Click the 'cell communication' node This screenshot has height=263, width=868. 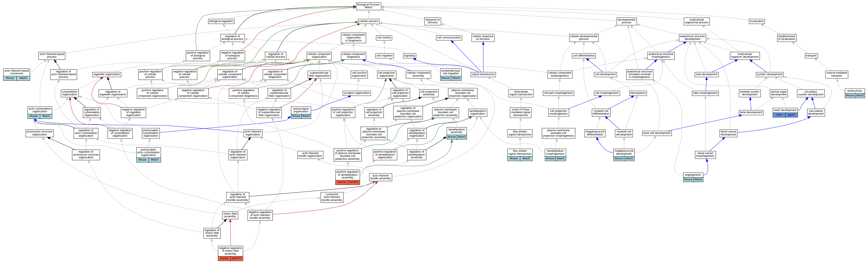[449, 38]
